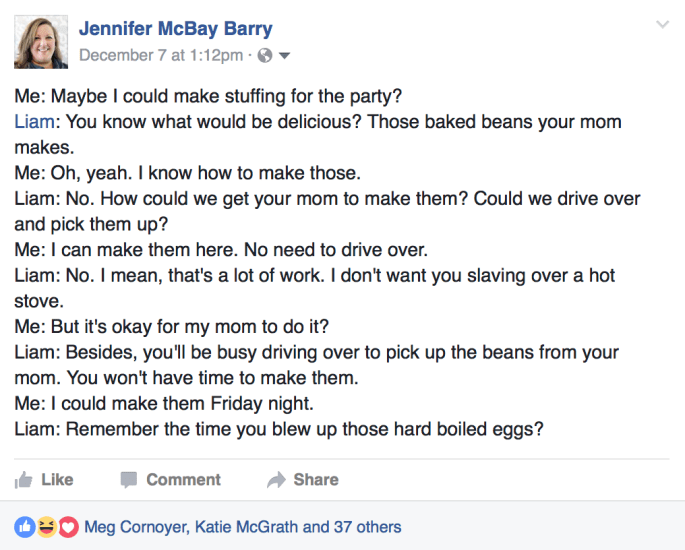Open the privacy audience dropdown arrow

[285, 56]
